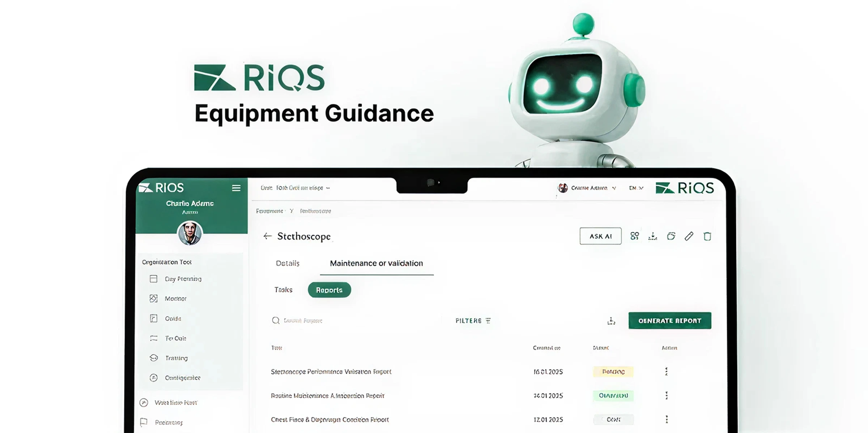
Task: Select the Guide icon in sidebar
Action: (x=153, y=318)
